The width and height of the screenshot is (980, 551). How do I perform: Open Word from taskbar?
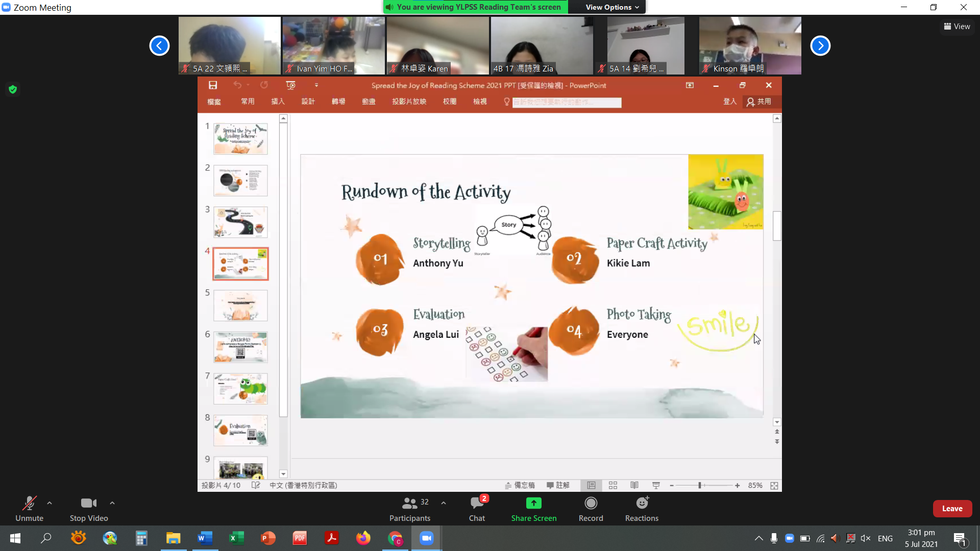click(205, 538)
